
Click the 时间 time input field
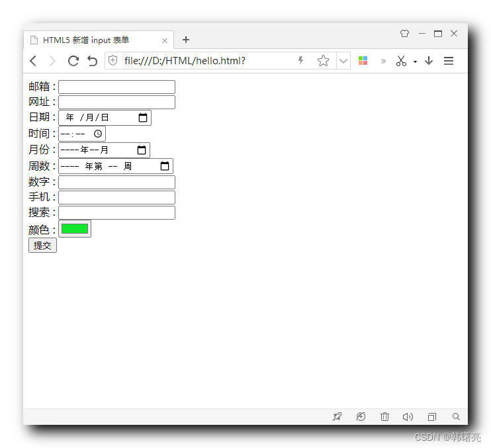82,134
